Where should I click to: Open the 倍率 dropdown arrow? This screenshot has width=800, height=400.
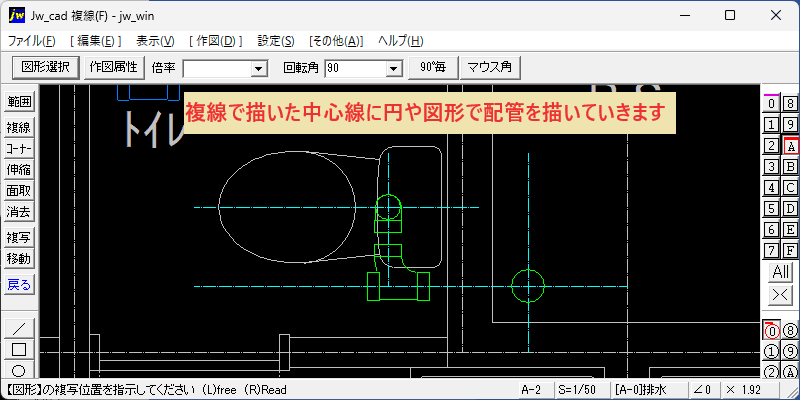[x=259, y=68]
